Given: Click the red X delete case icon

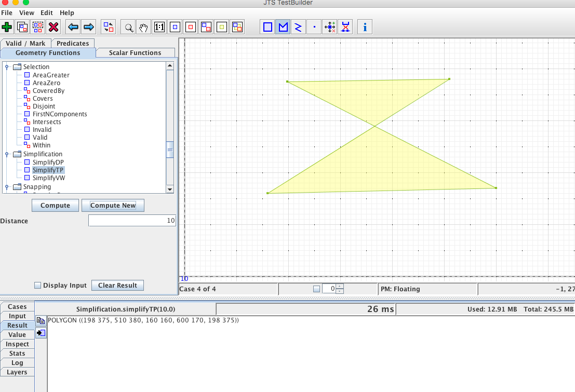Looking at the screenshot, I should pyautogui.click(x=53, y=27).
